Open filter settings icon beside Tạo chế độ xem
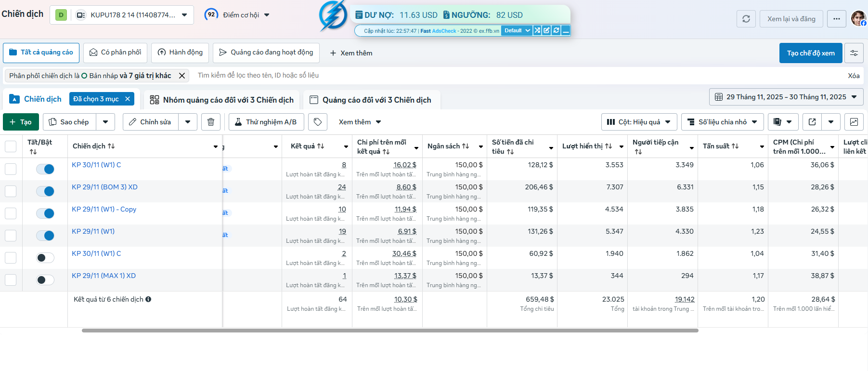The width and height of the screenshot is (868, 371). point(854,53)
